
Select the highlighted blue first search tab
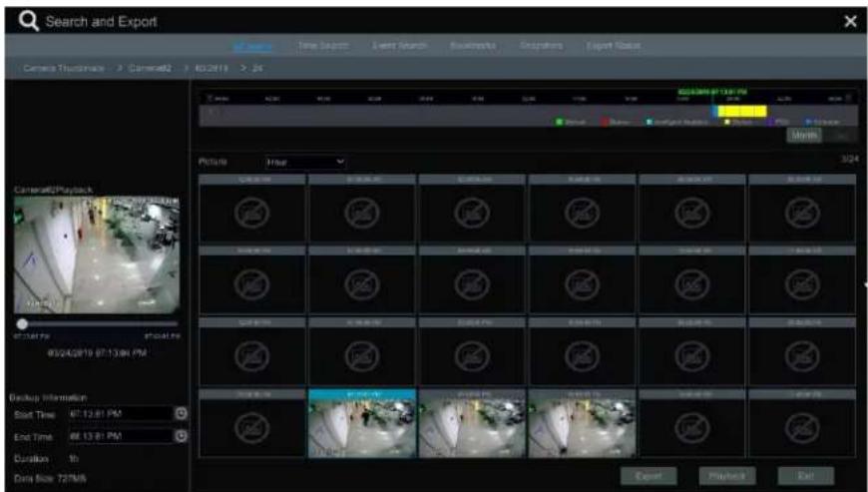(x=252, y=46)
